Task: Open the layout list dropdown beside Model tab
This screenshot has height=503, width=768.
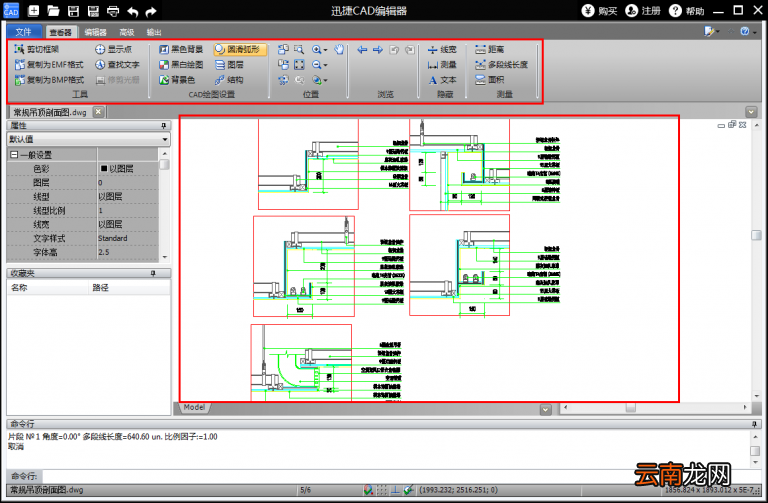Action: [x=546, y=409]
